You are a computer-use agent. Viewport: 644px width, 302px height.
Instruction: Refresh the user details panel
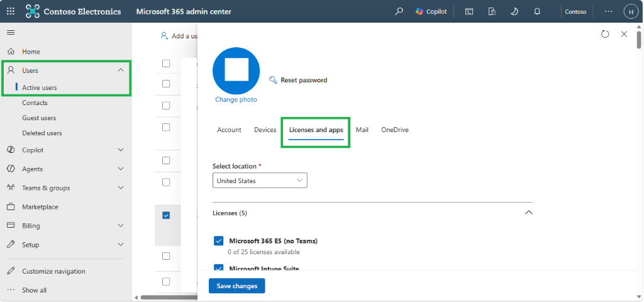coord(605,34)
